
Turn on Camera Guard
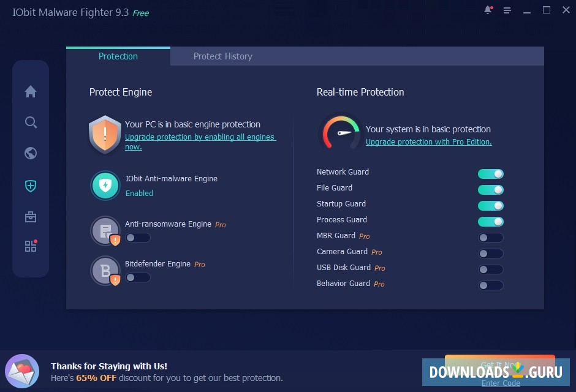coord(490,253)
